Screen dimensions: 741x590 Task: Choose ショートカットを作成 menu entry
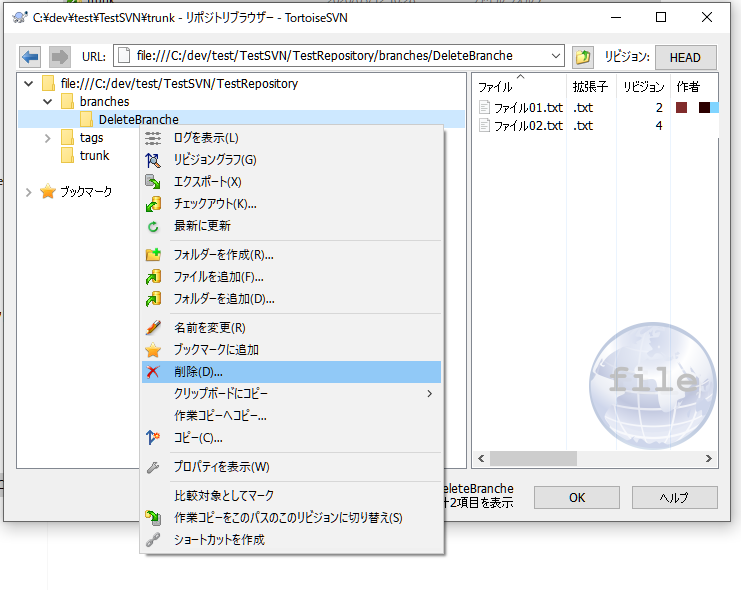pyautogui.click(x=292, y=540)
